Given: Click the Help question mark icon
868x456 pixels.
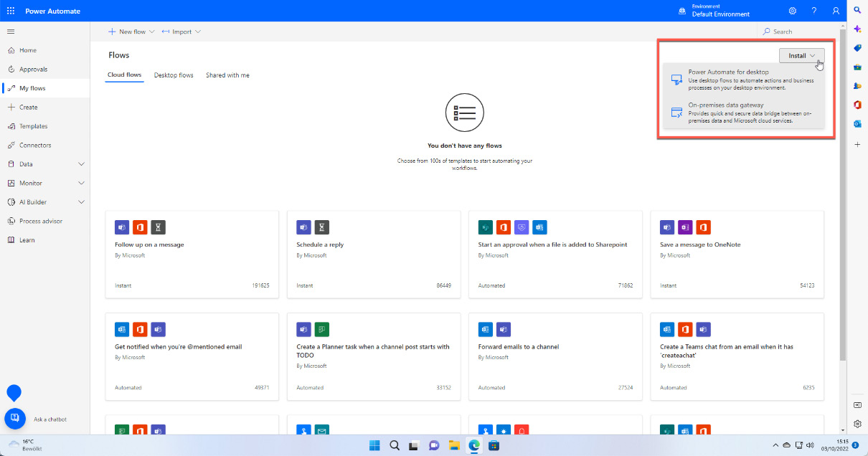Looking at the screenshot, I should [814, 11].
